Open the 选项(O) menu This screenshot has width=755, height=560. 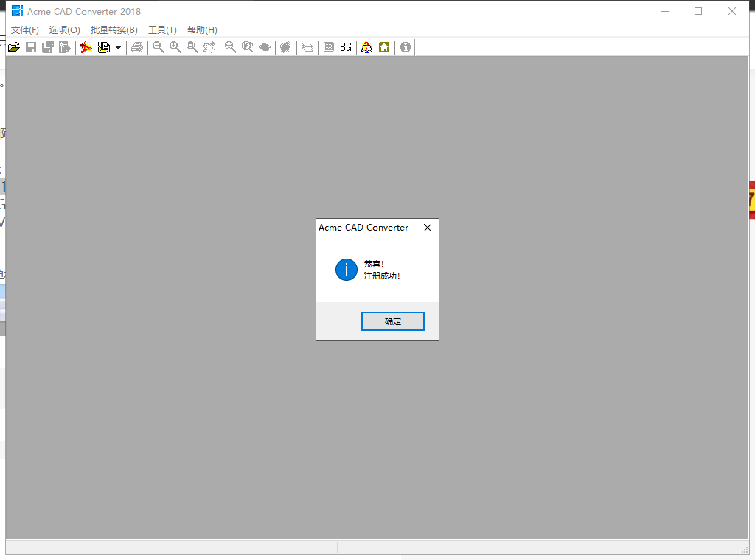65,29
